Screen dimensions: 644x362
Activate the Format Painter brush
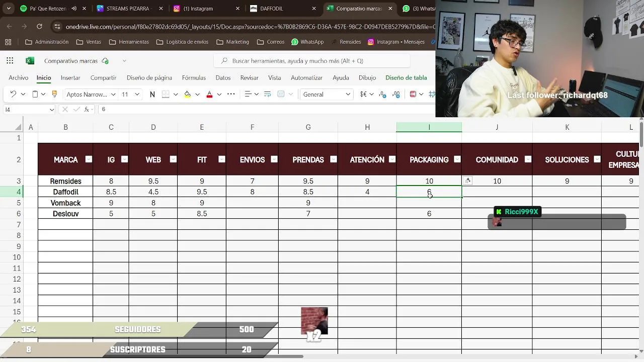coord(54,94)
